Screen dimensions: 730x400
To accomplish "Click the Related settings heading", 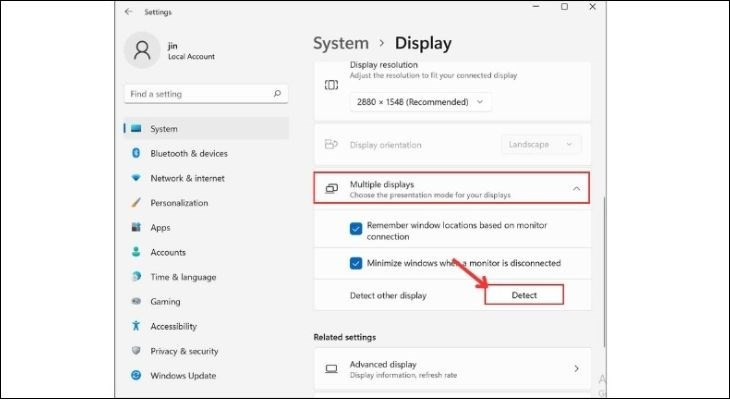I will point(345,337).
